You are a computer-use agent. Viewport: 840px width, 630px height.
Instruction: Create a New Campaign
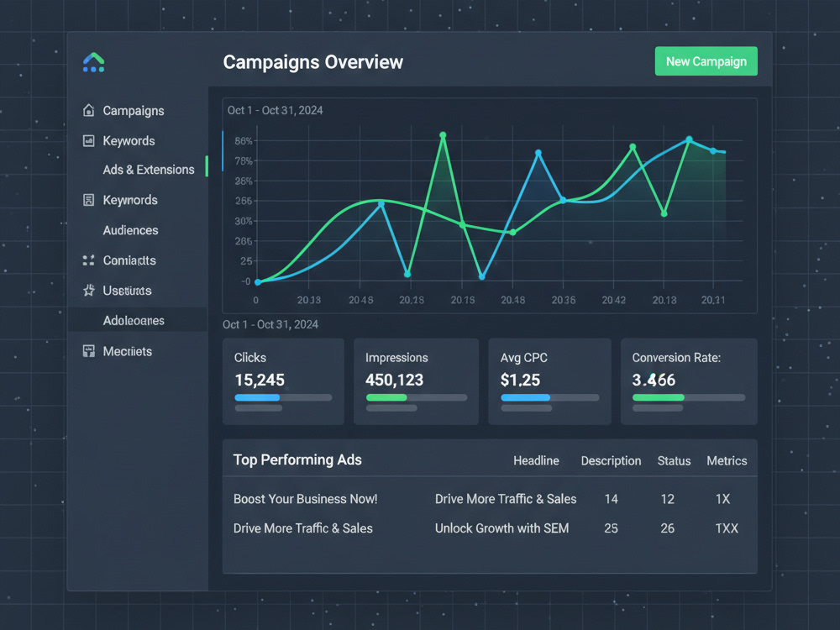click(x=706, y=61)
